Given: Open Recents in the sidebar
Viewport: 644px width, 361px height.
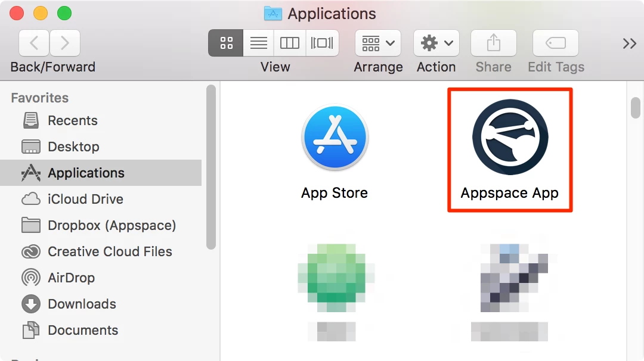Looking at the screenshot, I should [x=101, y=120].
